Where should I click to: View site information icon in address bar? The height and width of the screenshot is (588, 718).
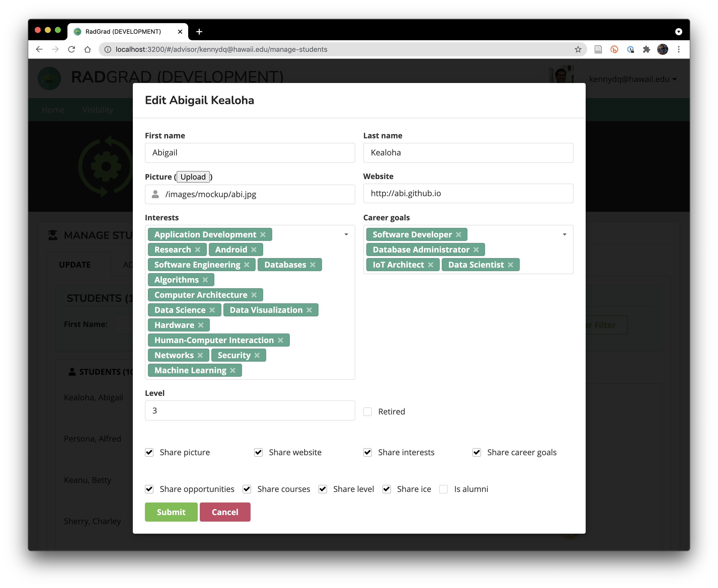click(108, 50)
